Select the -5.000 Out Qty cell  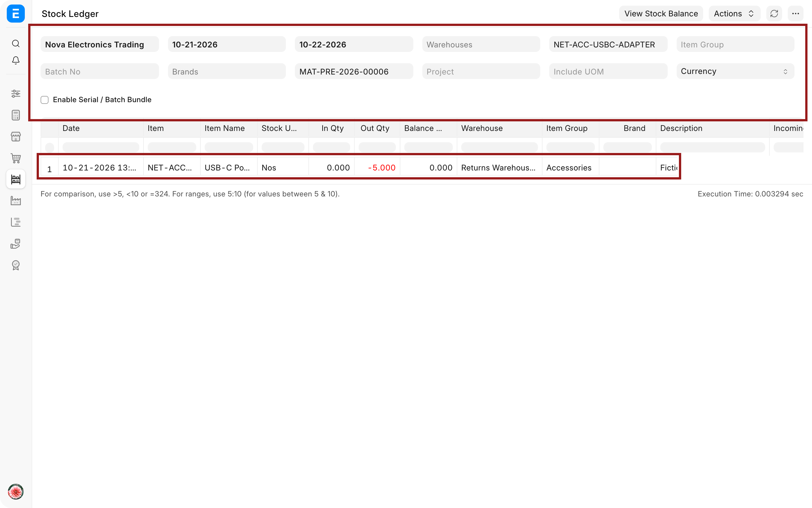click(x=377, y=168)
